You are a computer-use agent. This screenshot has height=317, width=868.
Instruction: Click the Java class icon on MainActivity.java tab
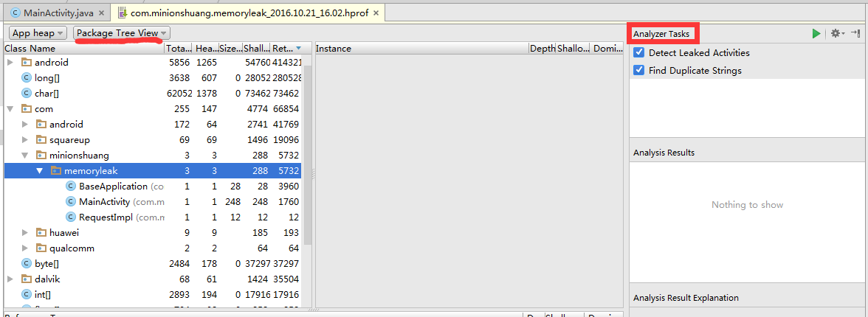tap(15, 13)
